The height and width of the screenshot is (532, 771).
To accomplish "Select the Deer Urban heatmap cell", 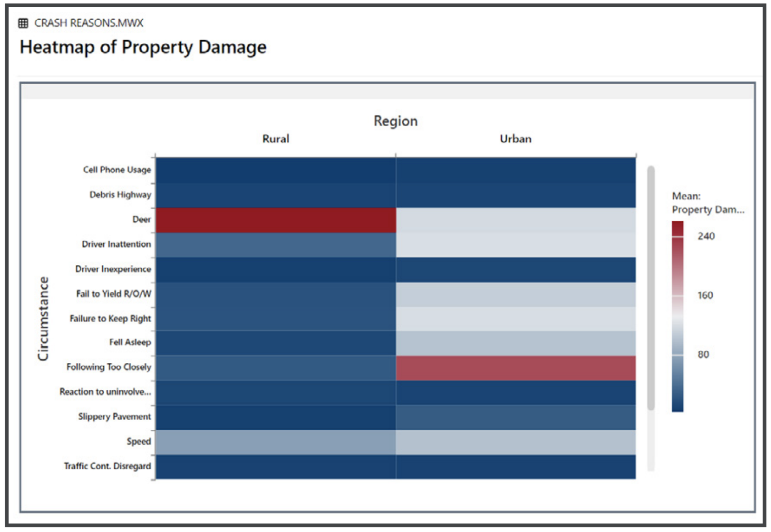I will pos(516,220).
